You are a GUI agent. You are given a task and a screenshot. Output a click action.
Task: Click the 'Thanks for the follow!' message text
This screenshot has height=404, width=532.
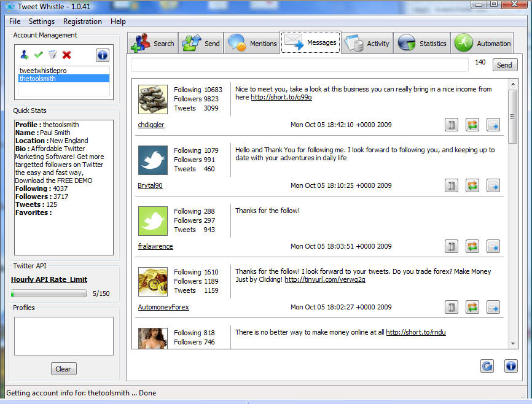(x=267, y=211)
